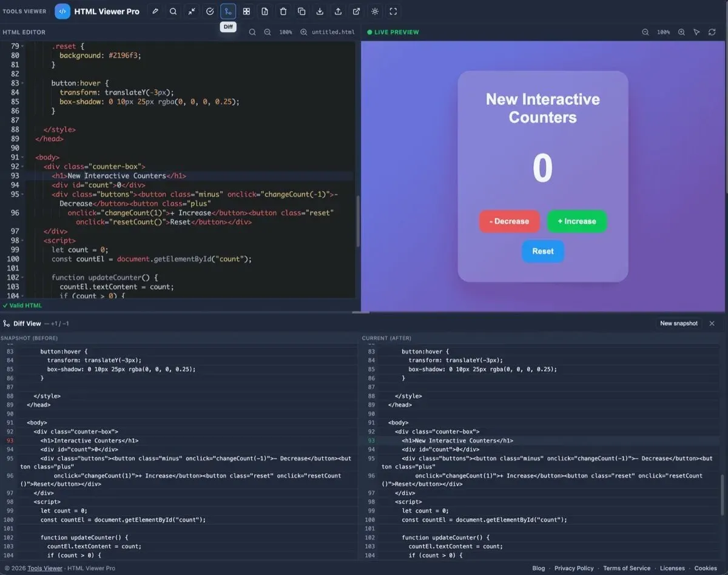This screenshot has width=728, height=575.
Task: Open the search tool in the top toolbar
Action: 174,12
